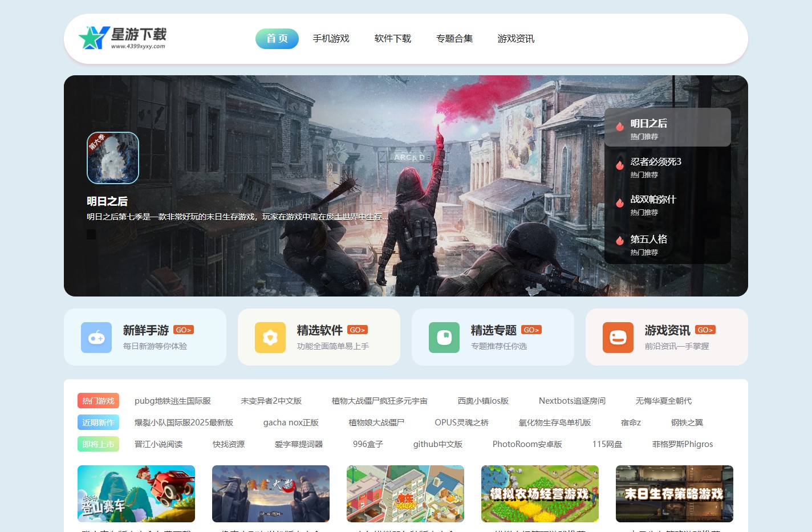Click the blue gamepad icon for 新鲜手游
Viewport: 812px width, 532px height.
(x=96, y=338)
